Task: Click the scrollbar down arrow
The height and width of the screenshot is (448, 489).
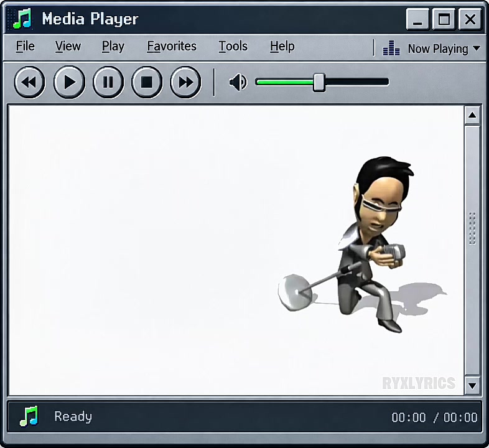Action: (x=472, y=386)
